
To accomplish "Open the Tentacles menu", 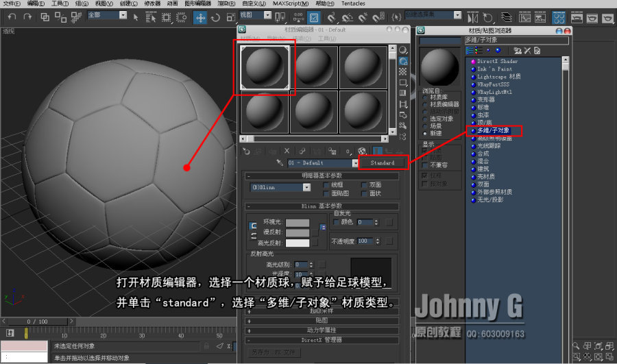I will pos(353,3).
